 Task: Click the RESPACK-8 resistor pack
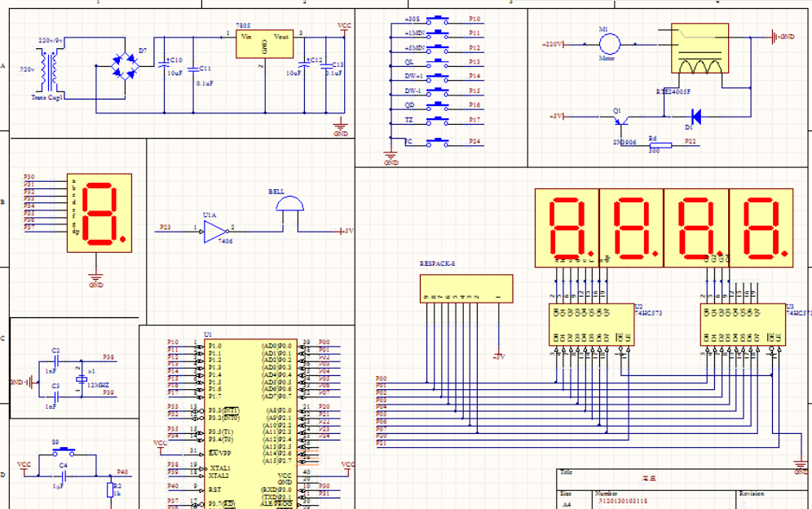coord(466,289)
